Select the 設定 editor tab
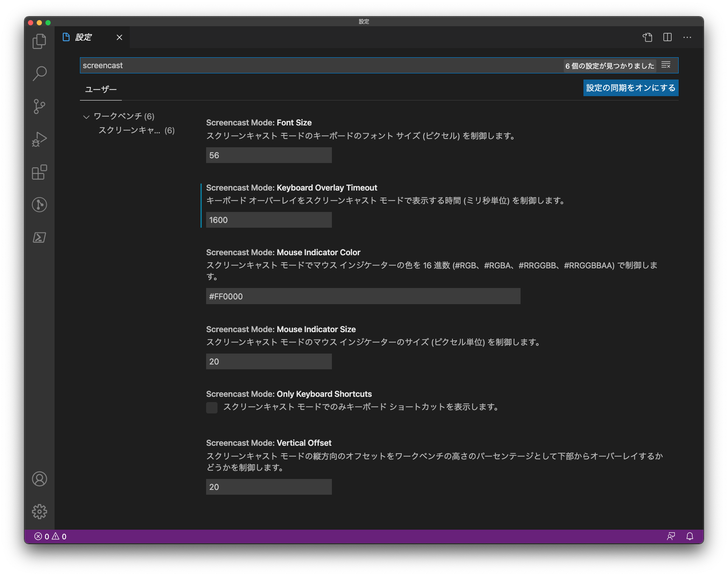This screenshot has height=576, width=728. click(92, 37)
